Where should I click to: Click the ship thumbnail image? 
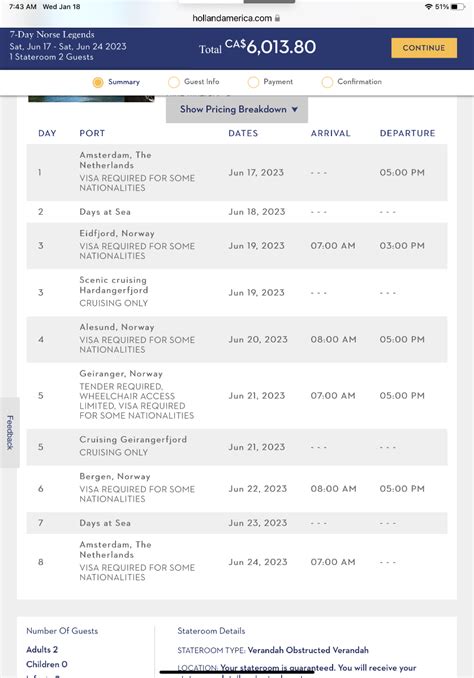[x=91, y=99]
